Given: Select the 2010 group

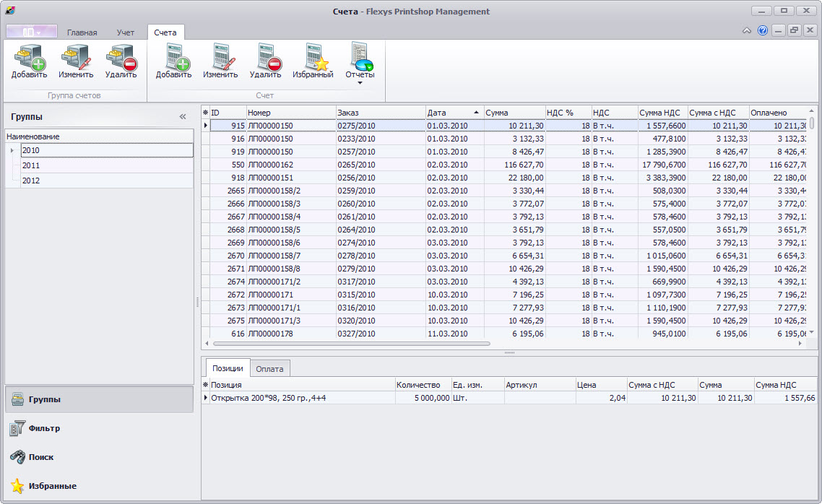Looking at the screenshot, I should coord(107,150).
